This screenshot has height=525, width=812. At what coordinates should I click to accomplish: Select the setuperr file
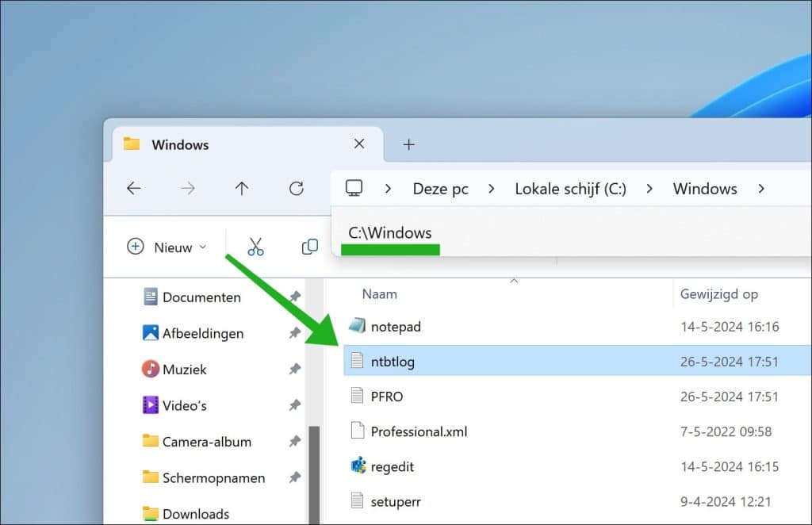click(577, 501)
